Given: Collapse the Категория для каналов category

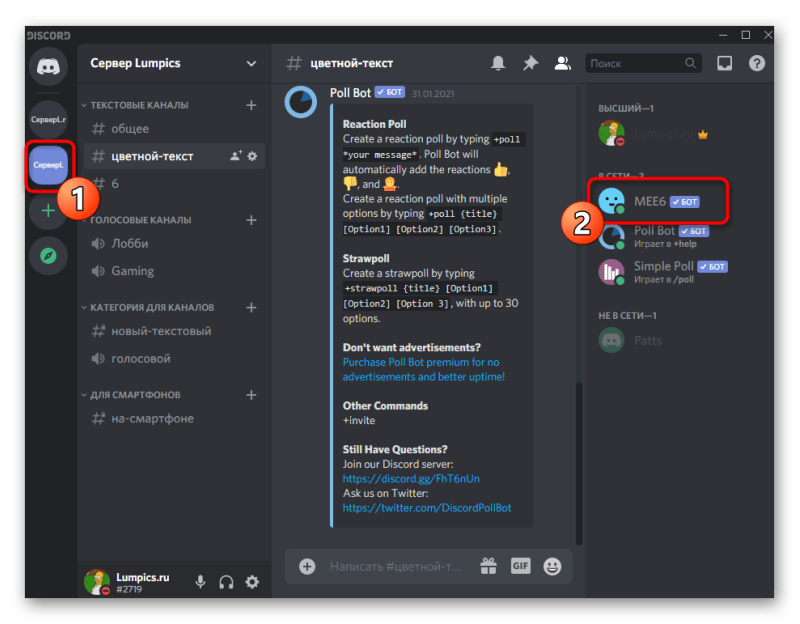Looking at the screenshot, I should [147, 308].
